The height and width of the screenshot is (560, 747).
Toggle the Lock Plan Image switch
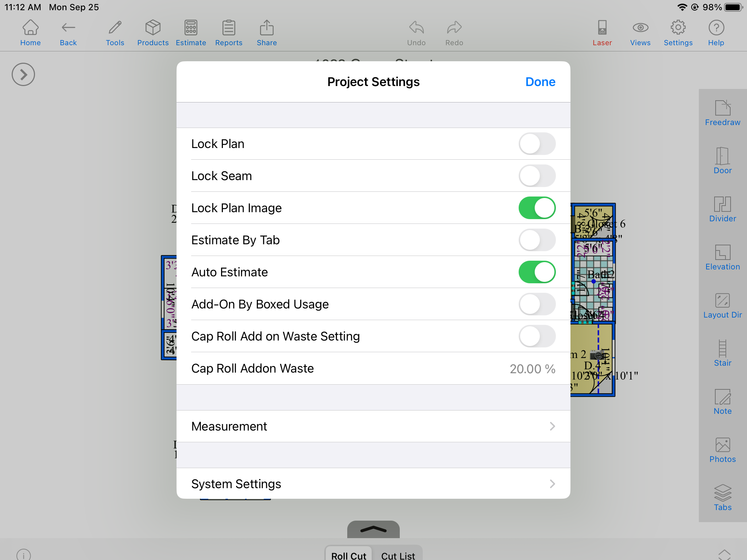point(536,208)
